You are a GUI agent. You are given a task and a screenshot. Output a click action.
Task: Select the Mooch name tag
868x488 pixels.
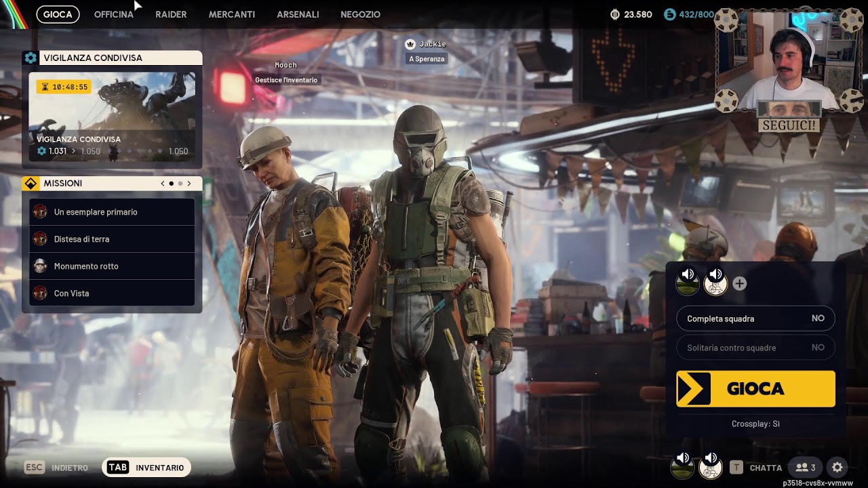pyautogui.click(x=285, y=65)
